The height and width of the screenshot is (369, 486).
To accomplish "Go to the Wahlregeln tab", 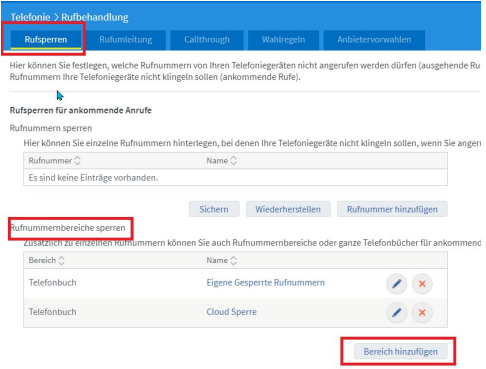I will pyautogui.click(x=283, y=40).
